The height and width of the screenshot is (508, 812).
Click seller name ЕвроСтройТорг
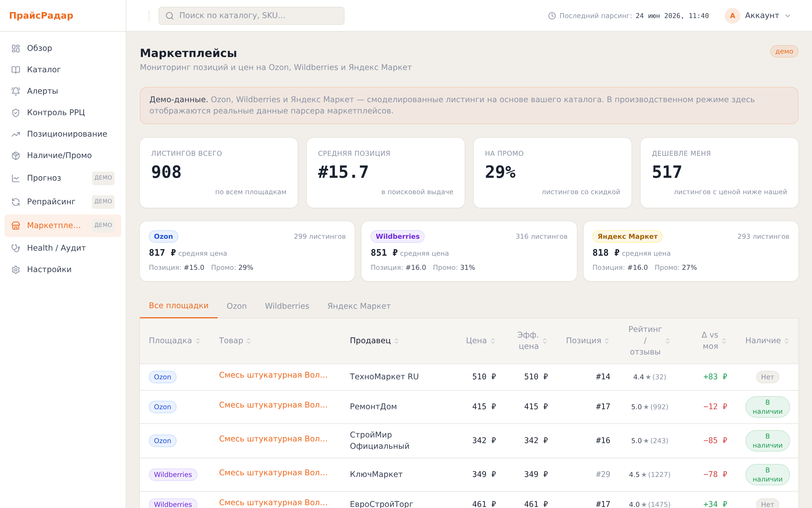tap(381, 504)
